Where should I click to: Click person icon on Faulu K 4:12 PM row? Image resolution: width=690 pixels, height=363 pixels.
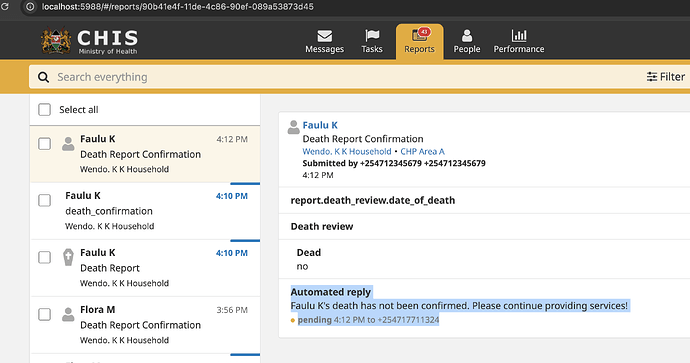pyautogui.click(x=68, y=144)
